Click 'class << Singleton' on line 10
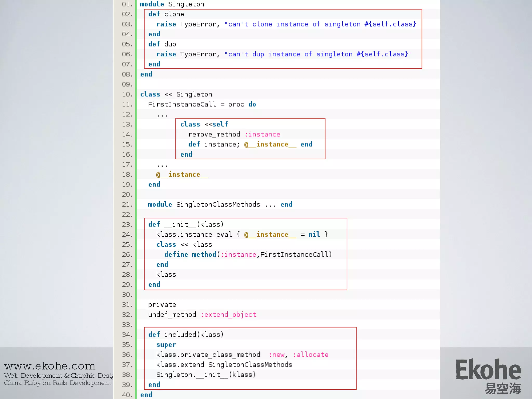532x399 pixels. click(x=176, y=94)
